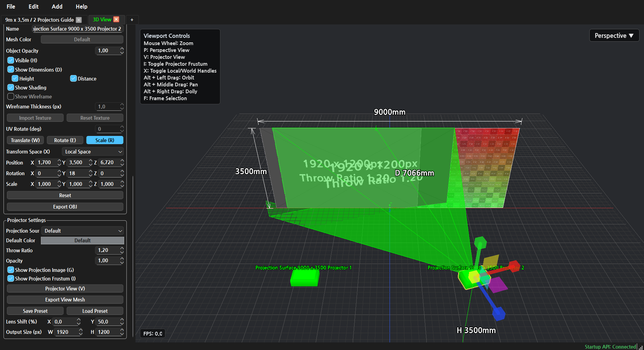Image resolution: width=644 pixels, height=350 pixels.
Task: Uncheck the Distance dimension checkbox
Action: coord(73,78)
